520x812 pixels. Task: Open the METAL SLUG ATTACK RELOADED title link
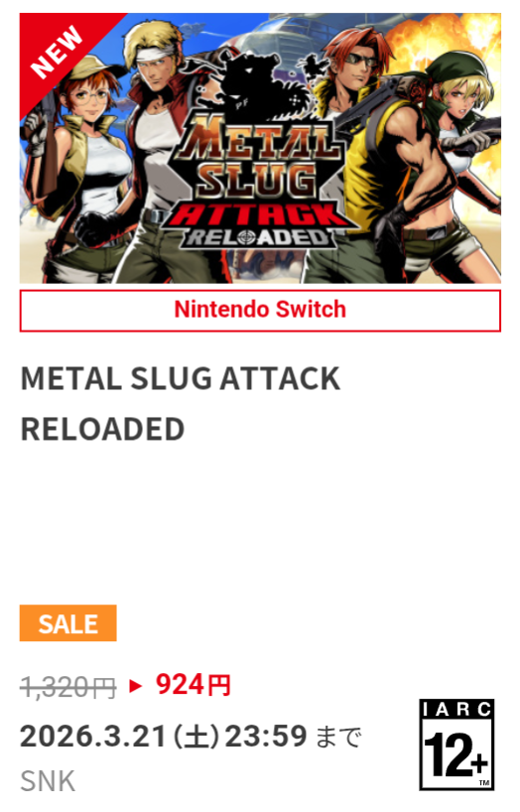click(x=181, y=403)
